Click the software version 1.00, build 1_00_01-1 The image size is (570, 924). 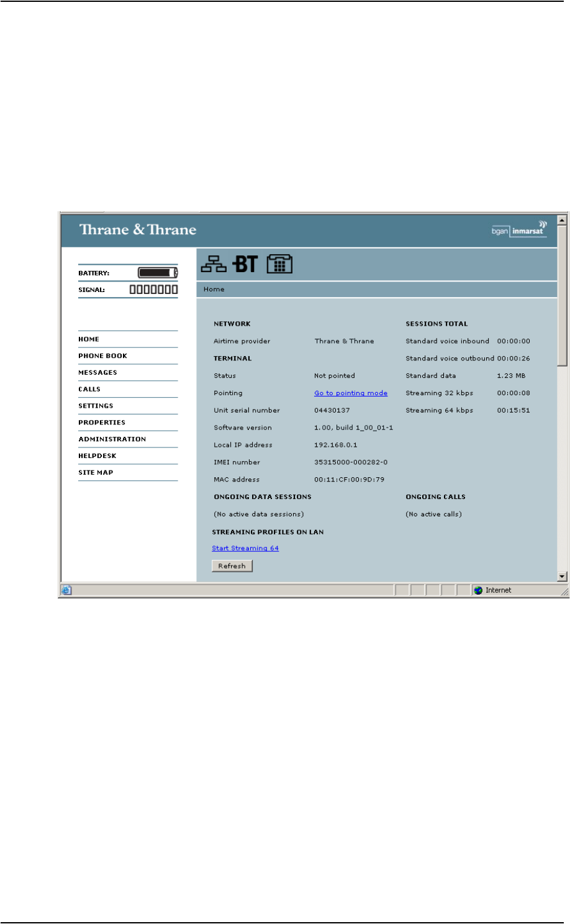354,428
